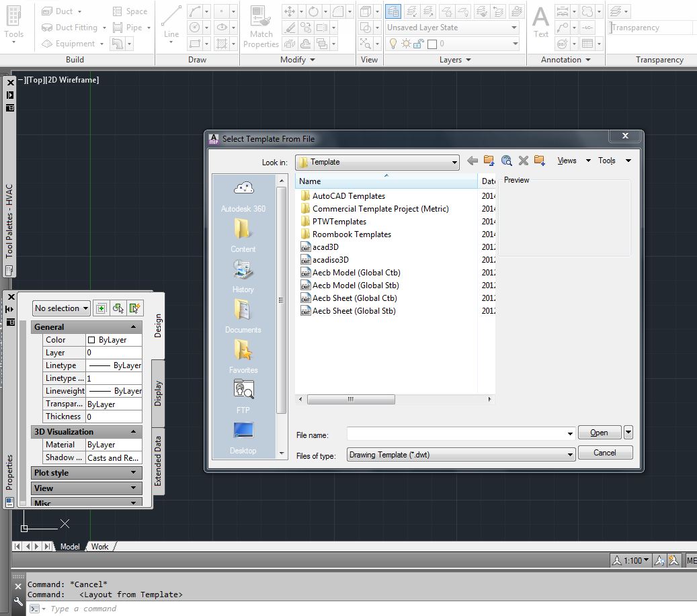Click the Layer Properties icon in the Layers panel

pos(393,11)
